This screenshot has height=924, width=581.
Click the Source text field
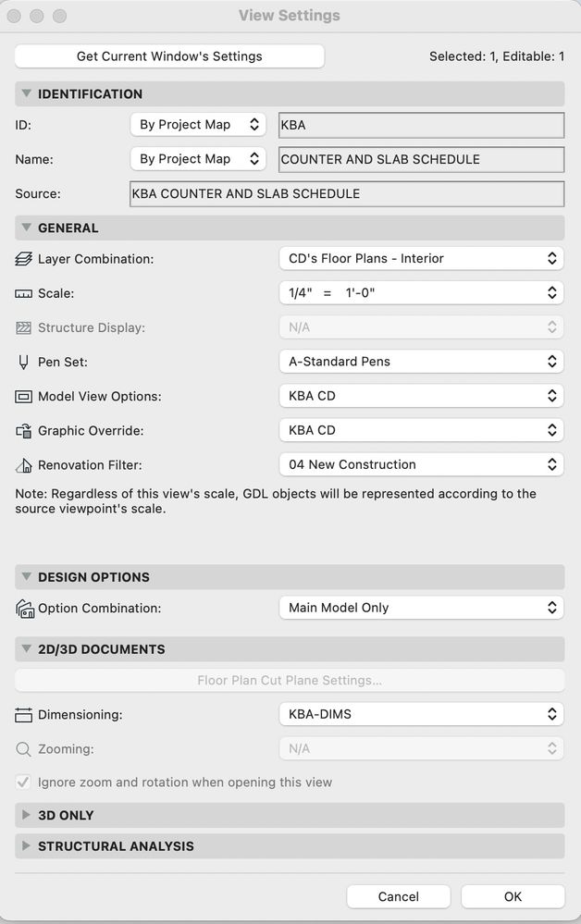(x=347, y=193)
